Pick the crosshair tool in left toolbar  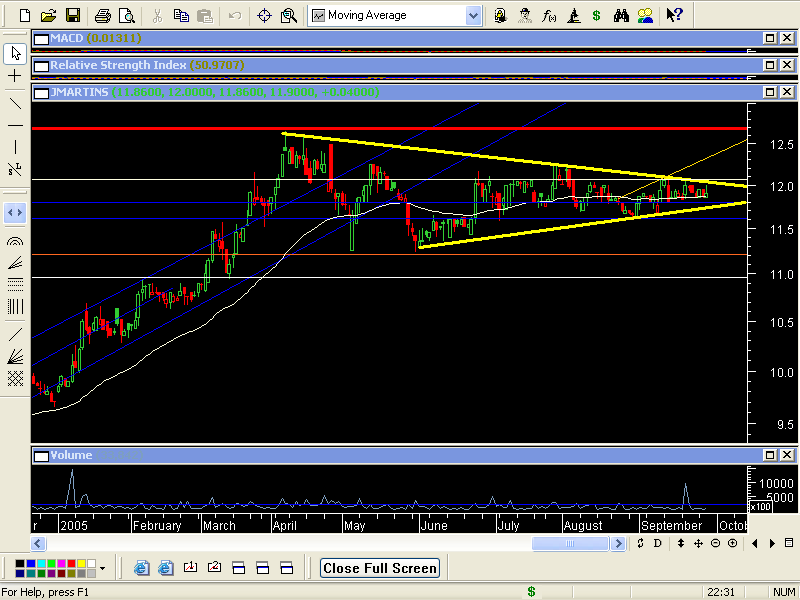15,76
